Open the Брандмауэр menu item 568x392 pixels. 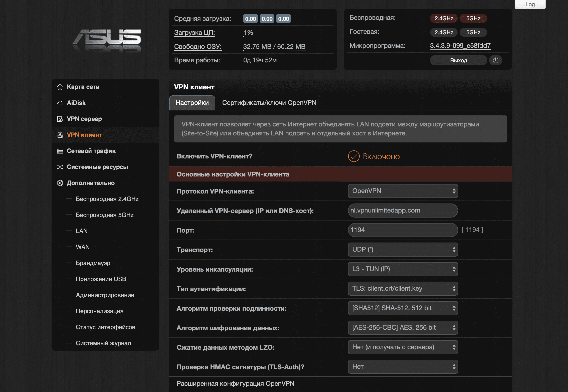[x=93, y=263]
